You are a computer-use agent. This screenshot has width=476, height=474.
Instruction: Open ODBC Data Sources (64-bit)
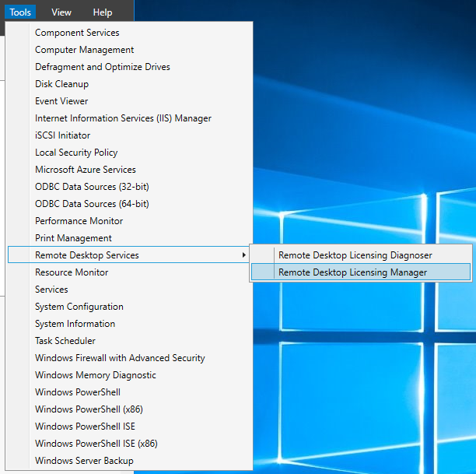[92, 204]
